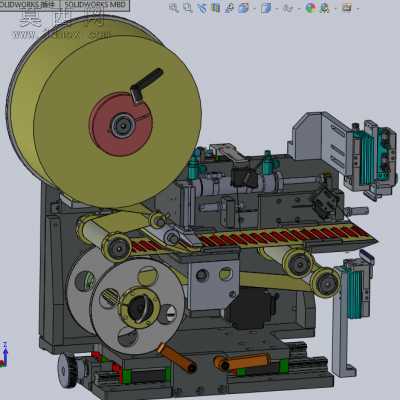Switch to the SOLIDWORKS MBD tab
This screenshot has height=400, width=400.
tap(95, 5)
